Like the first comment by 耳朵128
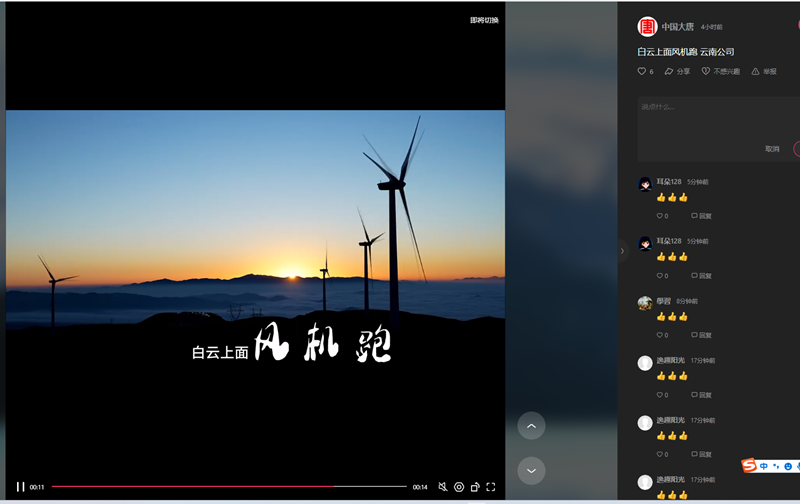The image size is (800, 504). 661,216
